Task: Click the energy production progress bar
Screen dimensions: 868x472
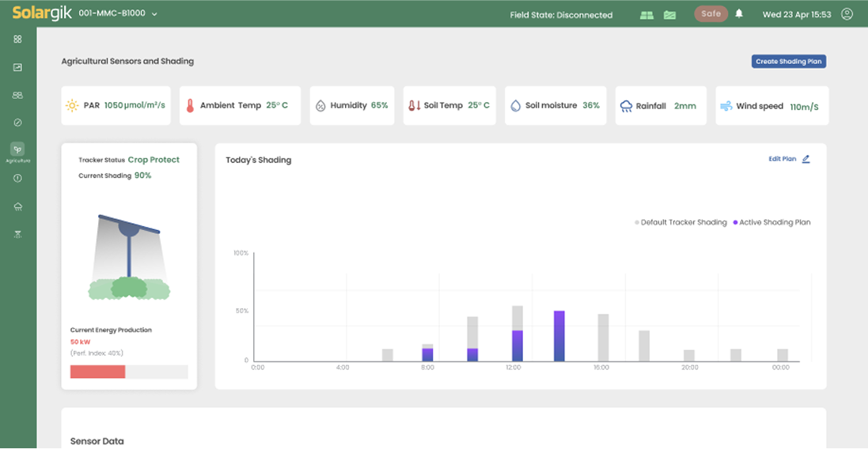Action: click(129, 372)
